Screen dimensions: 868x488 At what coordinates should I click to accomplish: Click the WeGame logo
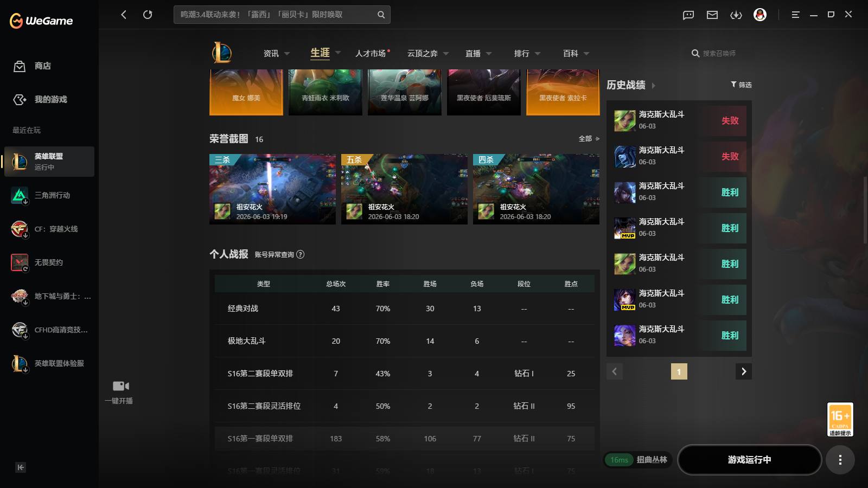tap(41, 21)
